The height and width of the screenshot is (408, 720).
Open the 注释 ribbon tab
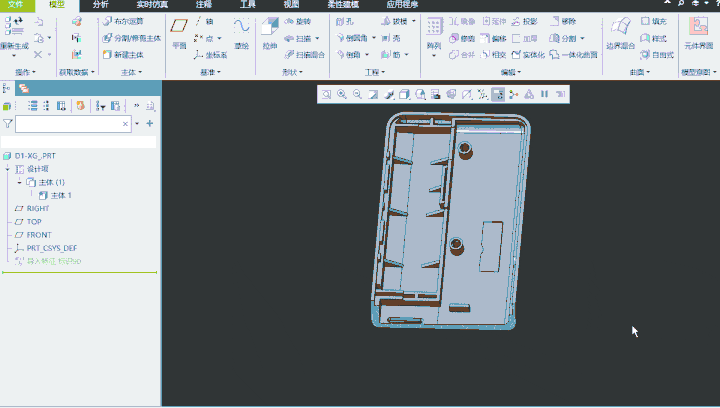204,5
